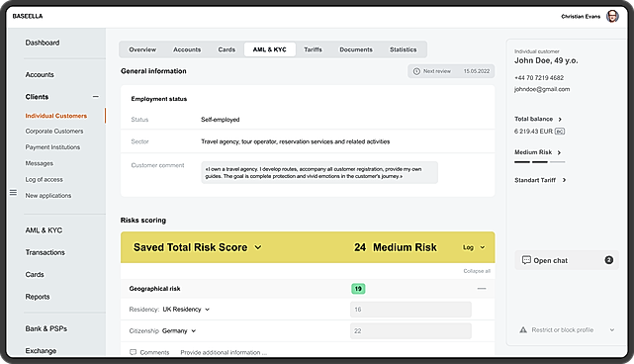Screen dimensions: 634x364
Task: Expand Restrict or block profile dropdown
Action: [x=612, y=330]
